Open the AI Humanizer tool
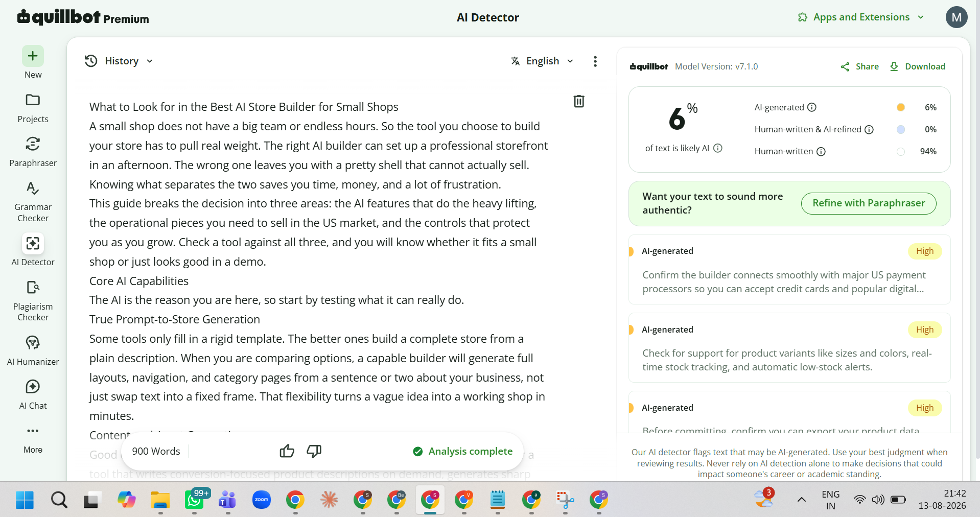980x517 pixels. [x=33, y=350]
